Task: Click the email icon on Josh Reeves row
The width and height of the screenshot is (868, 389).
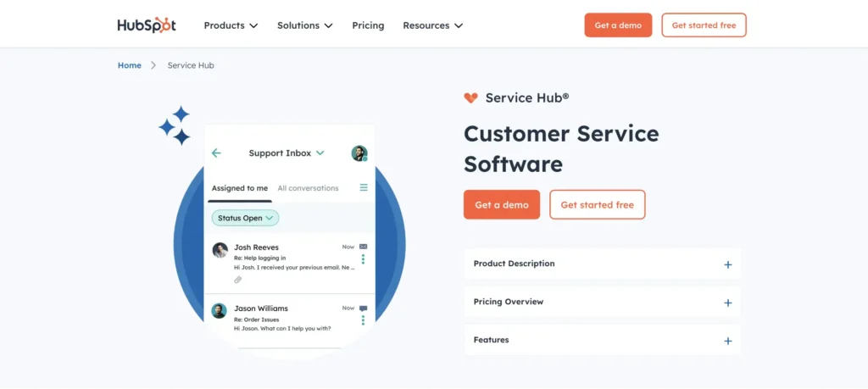Action: (363, 247)
